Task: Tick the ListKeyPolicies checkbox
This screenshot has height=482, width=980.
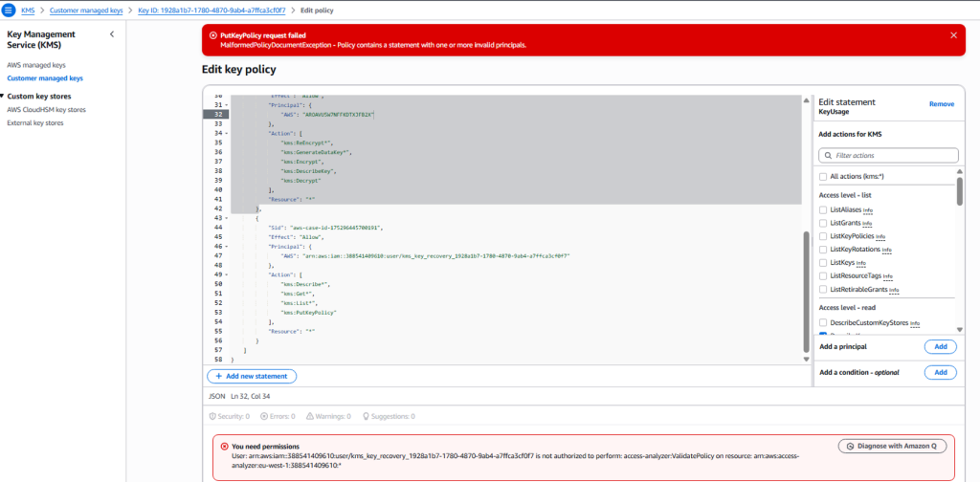Action: 823,236
